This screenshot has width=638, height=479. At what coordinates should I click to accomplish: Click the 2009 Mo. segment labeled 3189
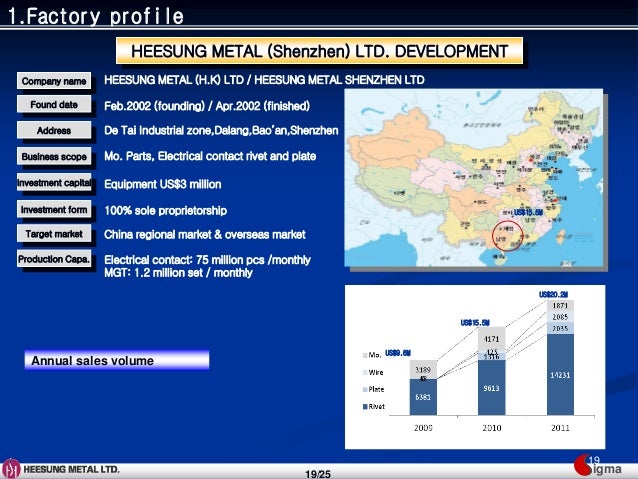pos(423,369)
